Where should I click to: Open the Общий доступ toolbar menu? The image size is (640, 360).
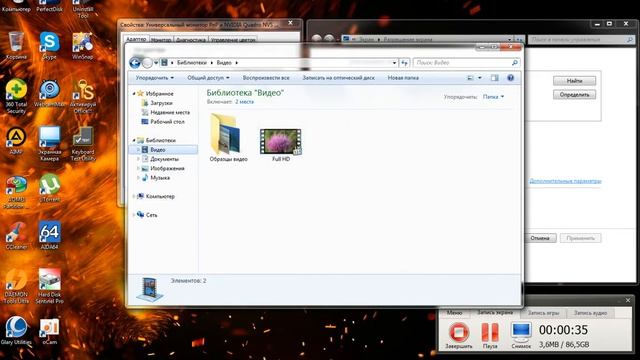[208, 78]
